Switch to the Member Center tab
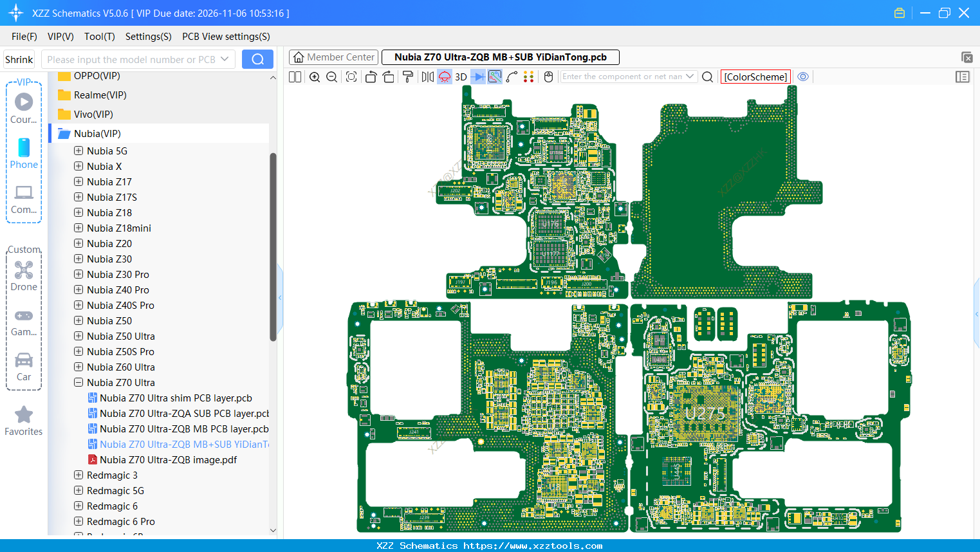This screenshot has width=980, height=552. point(334,57)
